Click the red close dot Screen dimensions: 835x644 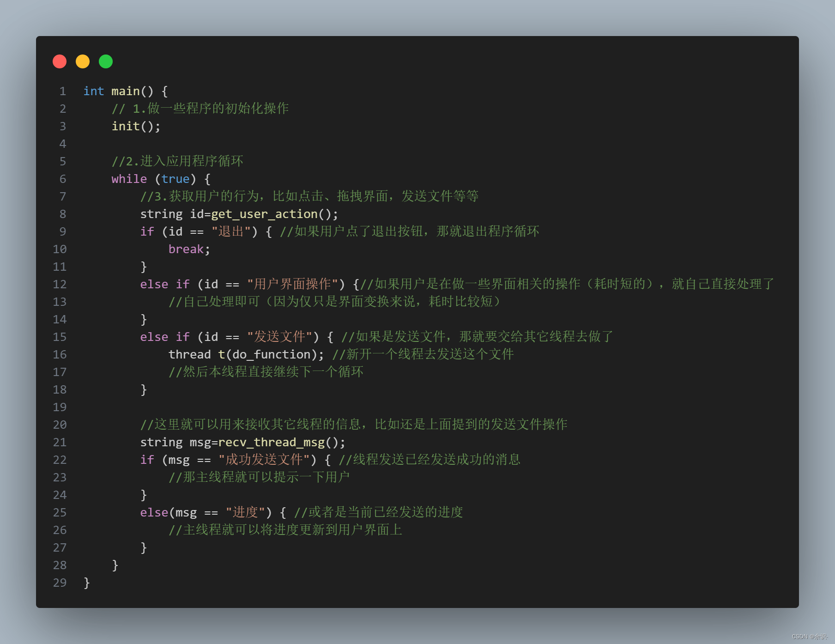pyautogui.click(x=60, y=61)
